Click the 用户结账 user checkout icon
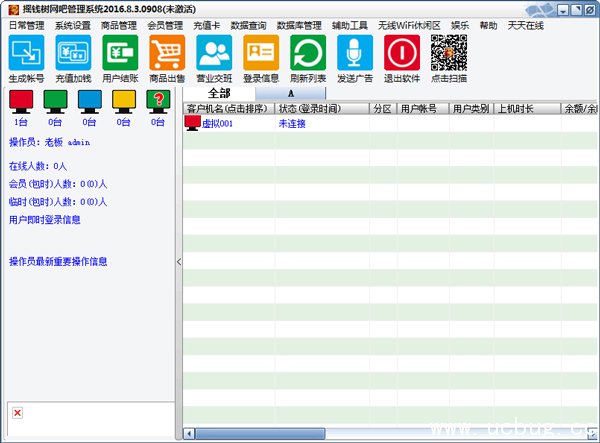Screen dimensions: 600x443 pos(120,52)
